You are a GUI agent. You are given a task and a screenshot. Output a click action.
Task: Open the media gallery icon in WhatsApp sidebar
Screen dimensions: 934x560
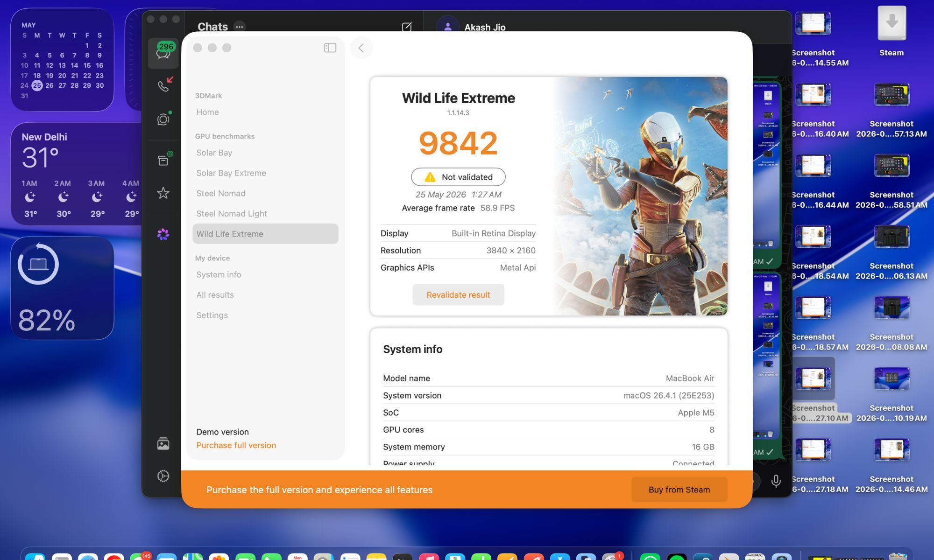[x=163, y=443]
